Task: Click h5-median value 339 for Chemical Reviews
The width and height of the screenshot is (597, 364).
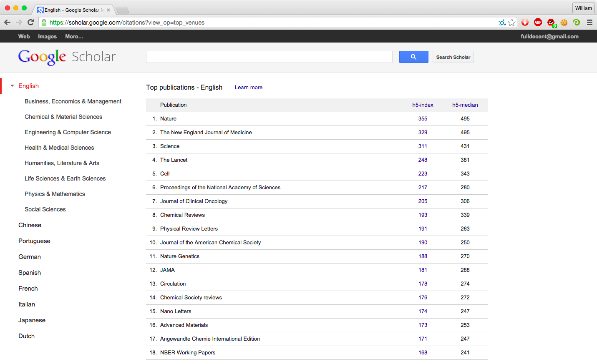Action: [465, 215]
